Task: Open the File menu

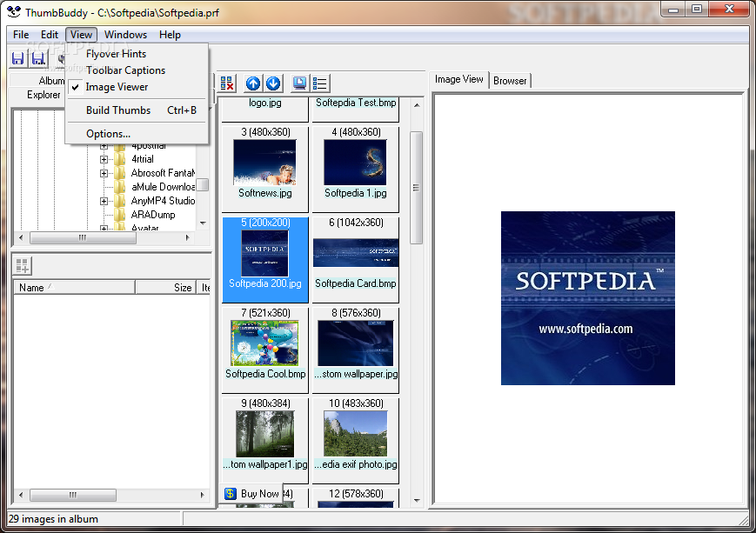Action: pos(21,35)
